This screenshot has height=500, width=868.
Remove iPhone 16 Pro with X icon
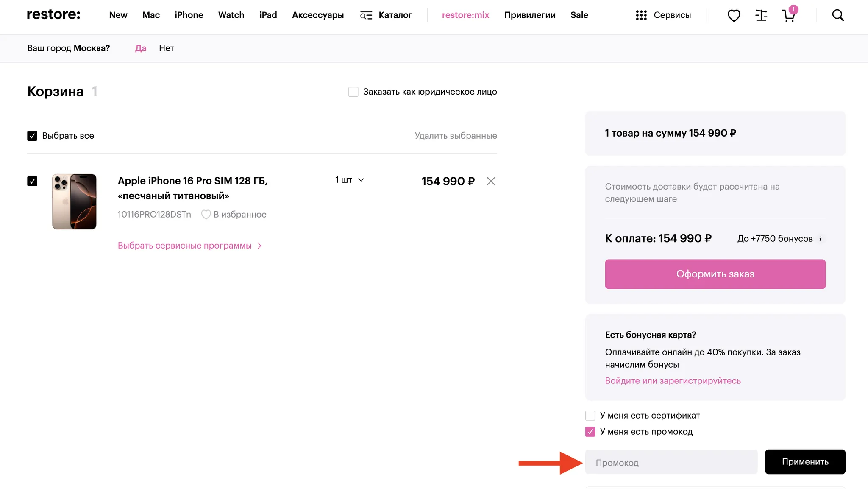click(x=491, y=181)
